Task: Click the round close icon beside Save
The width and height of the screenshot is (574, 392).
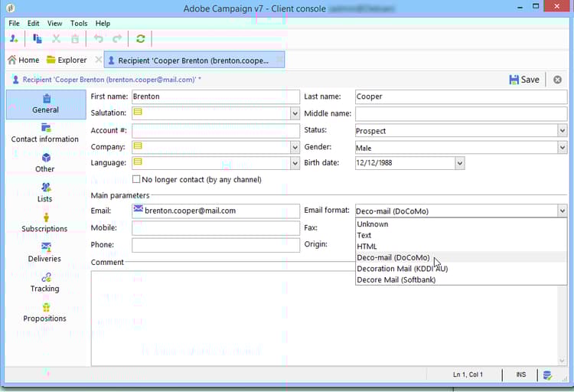Action: click(557, 80)
